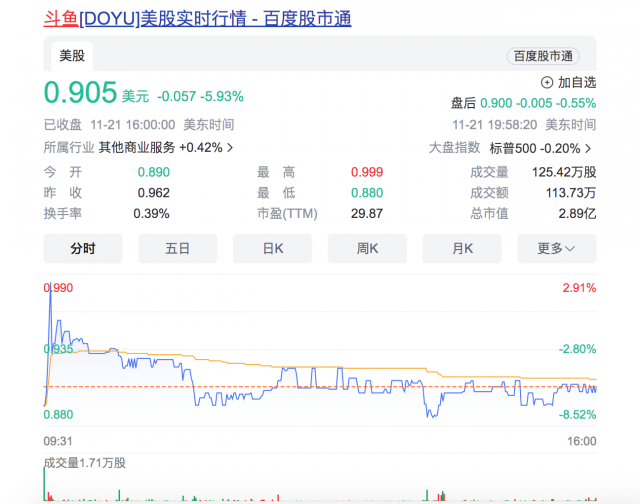
Task: Switch chart to 日K view
Action: coord(272,248)
